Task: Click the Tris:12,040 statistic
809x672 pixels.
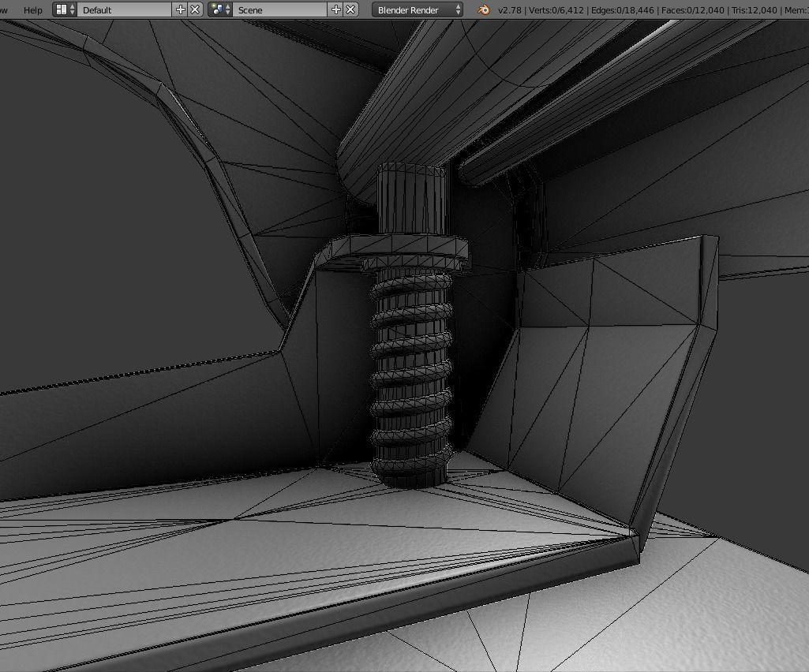Action: point(754,9)
